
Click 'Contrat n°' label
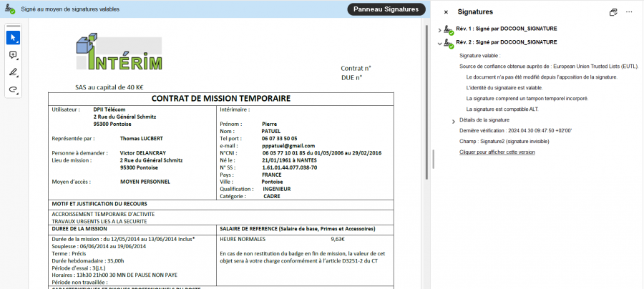point(356,68)
